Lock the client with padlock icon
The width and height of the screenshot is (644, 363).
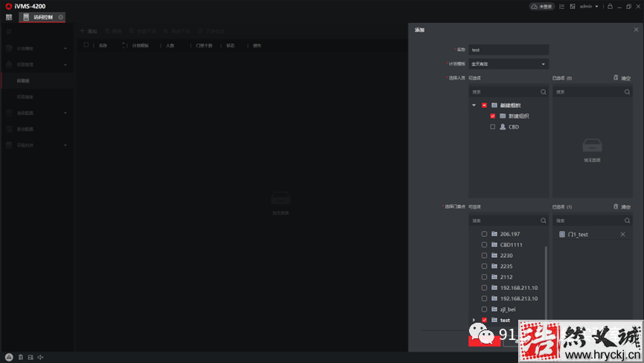pos(610,7)
